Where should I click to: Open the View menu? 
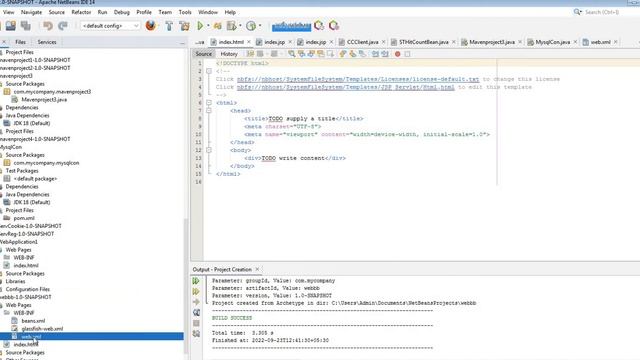coord(8,12)
